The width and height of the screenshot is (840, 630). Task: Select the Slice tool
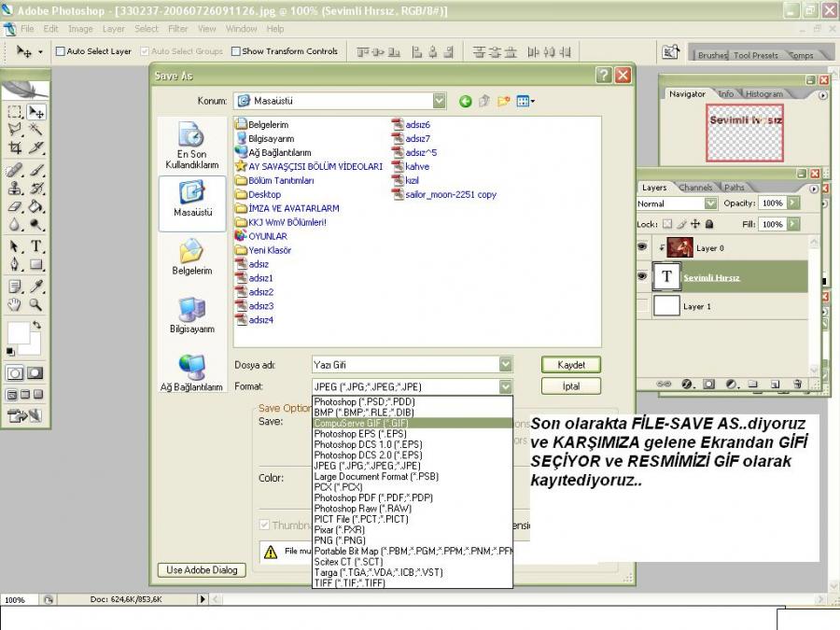pyautogui.click(x=35, y=147)
